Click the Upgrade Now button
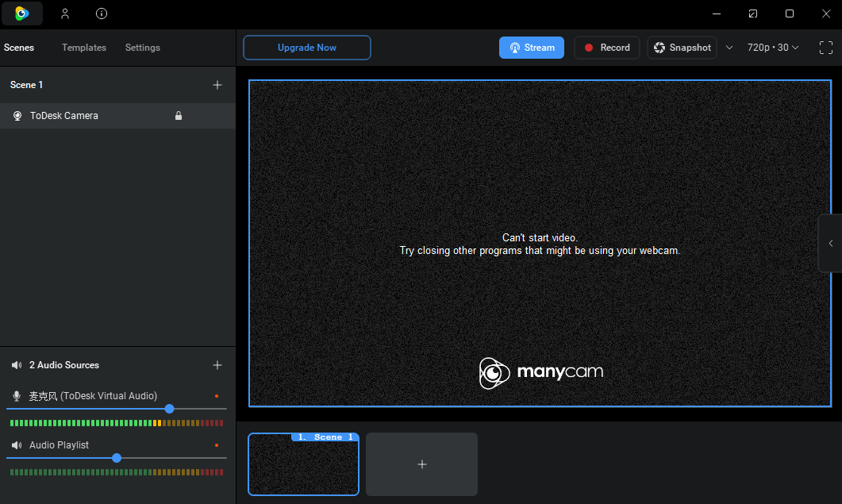 (x=306, y=48)
